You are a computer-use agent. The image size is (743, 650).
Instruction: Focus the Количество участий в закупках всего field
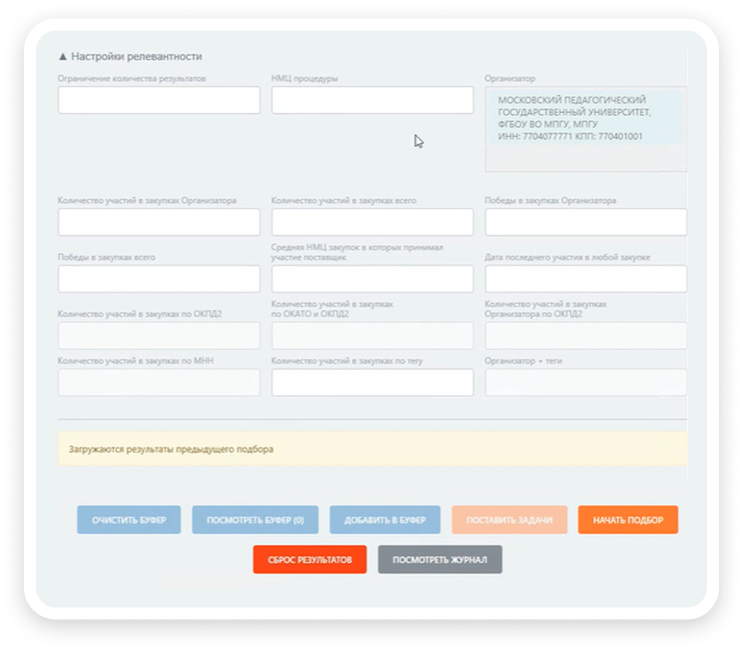[372, 222]
